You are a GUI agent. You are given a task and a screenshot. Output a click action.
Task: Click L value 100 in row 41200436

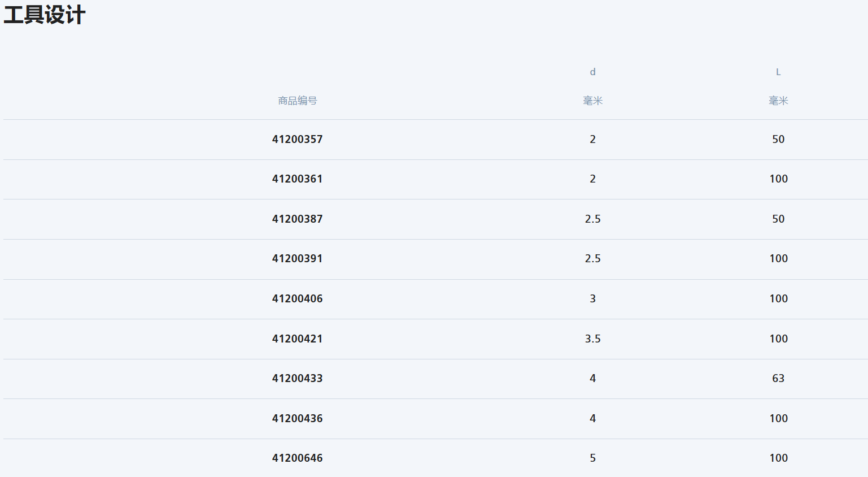click(778, 418)
